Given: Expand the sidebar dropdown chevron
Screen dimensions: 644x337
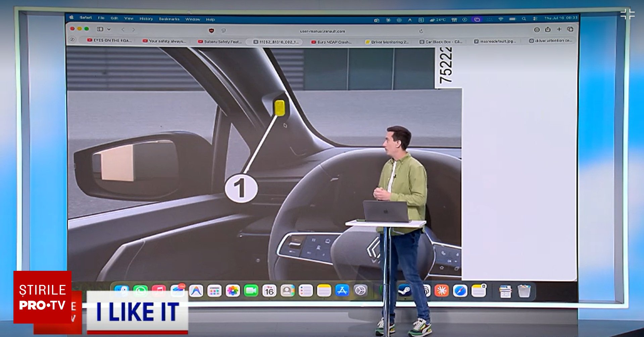Looking at the screenshot, I should pyautogui.click(x=109, y=29).
